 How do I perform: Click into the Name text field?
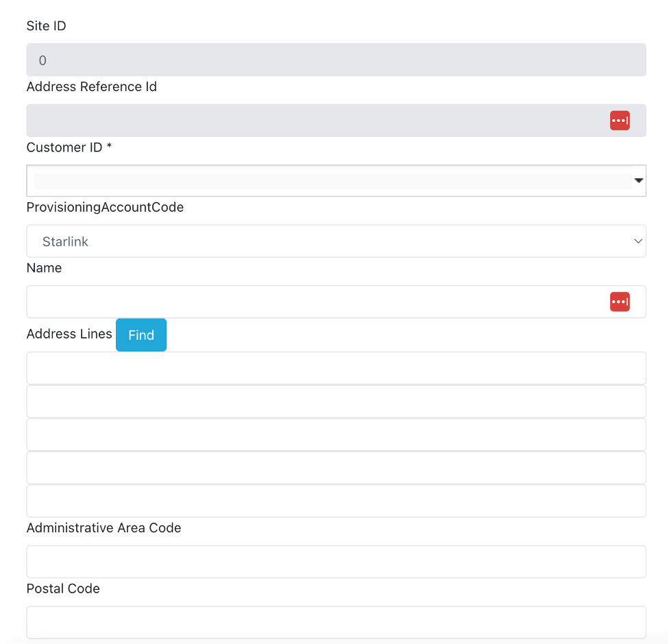(315, 301)
